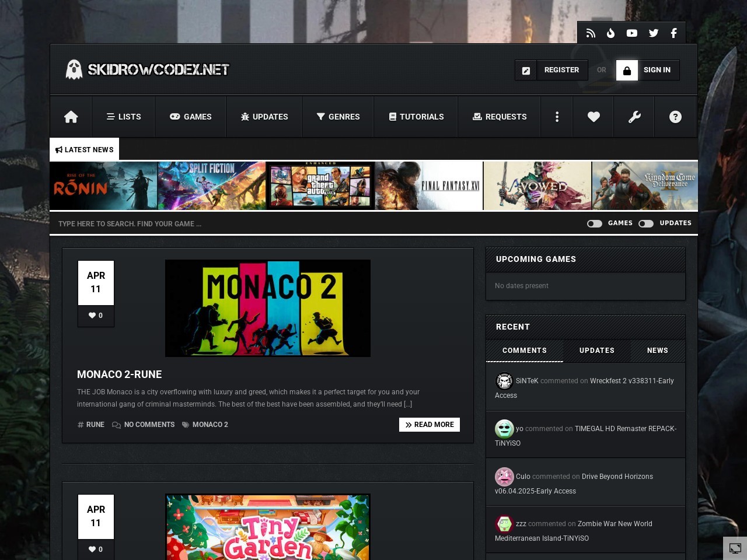747x560 pixels.
Task: Click the UPCOMING GAMES heading
Action: pyautogui.click(x=536, y=259)
